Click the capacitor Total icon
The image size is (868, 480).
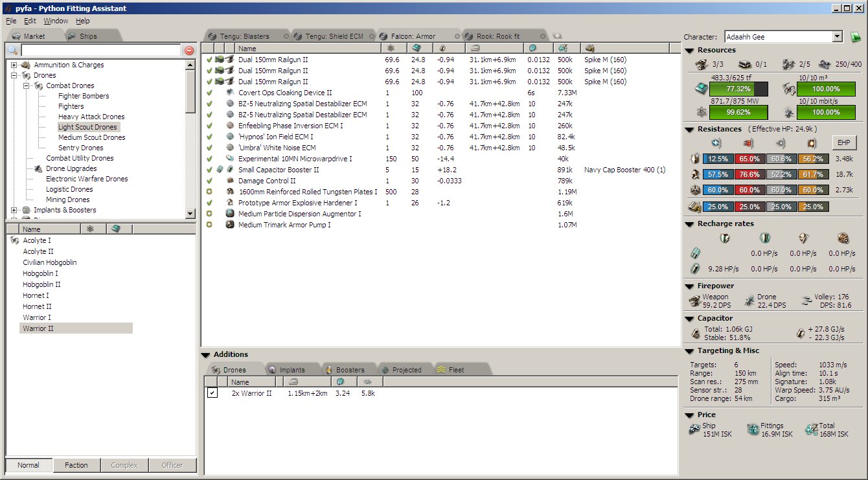(x=696, y=334)
